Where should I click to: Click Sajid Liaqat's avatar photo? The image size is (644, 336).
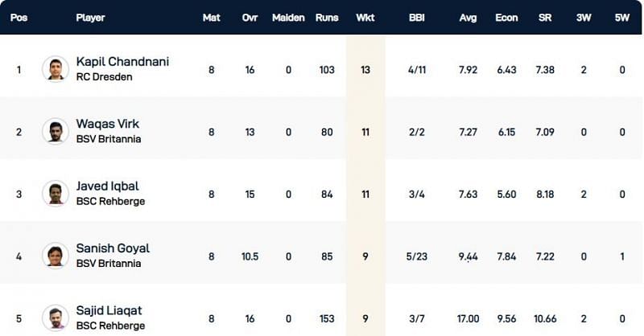point(56,318)
